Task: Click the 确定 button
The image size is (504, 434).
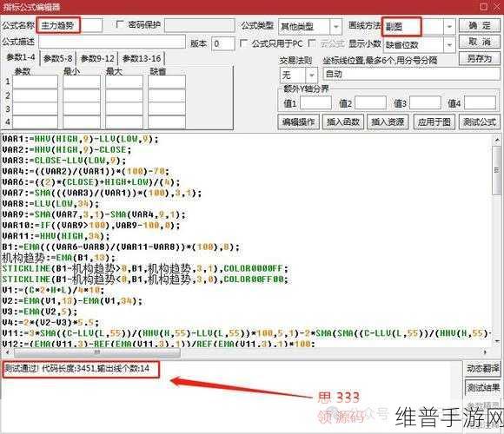Action: (x=479, y=26)
